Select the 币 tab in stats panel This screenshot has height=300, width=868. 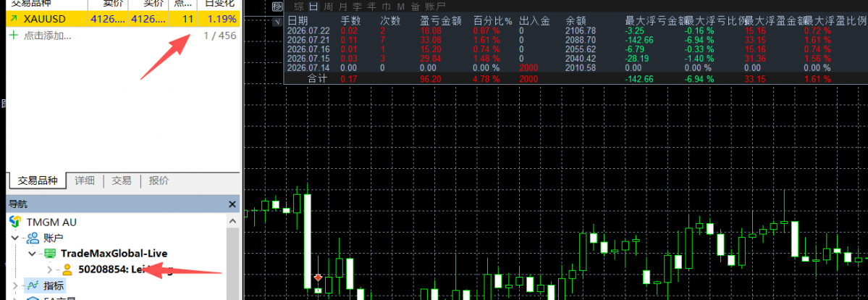pyautogui.click(x=386, y=7)
